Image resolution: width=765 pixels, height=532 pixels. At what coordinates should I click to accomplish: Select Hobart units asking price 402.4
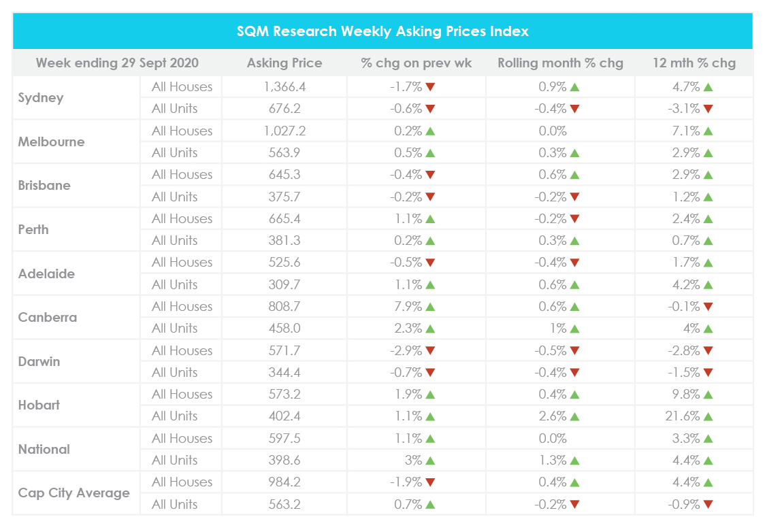(x=284, y=416)
